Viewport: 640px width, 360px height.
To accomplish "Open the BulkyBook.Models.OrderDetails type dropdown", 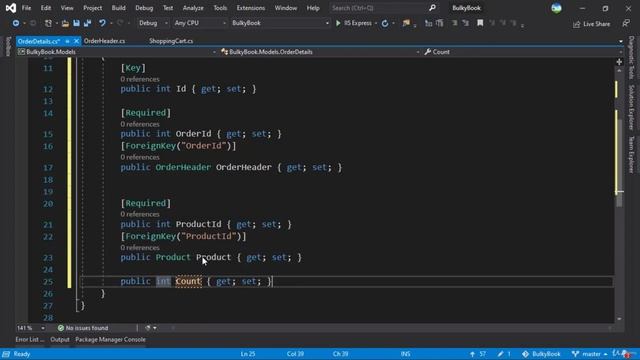I will click(320, 52).
